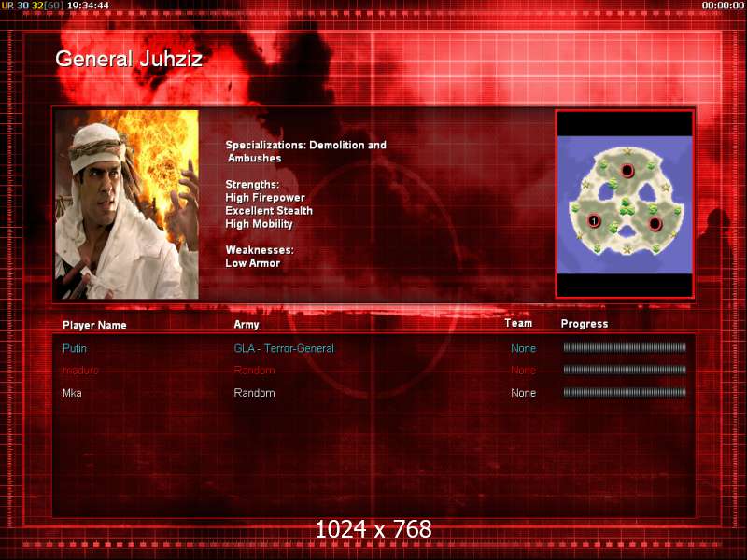
Task: Click the High Firepower strength text
Action: (x=265, y=198)
